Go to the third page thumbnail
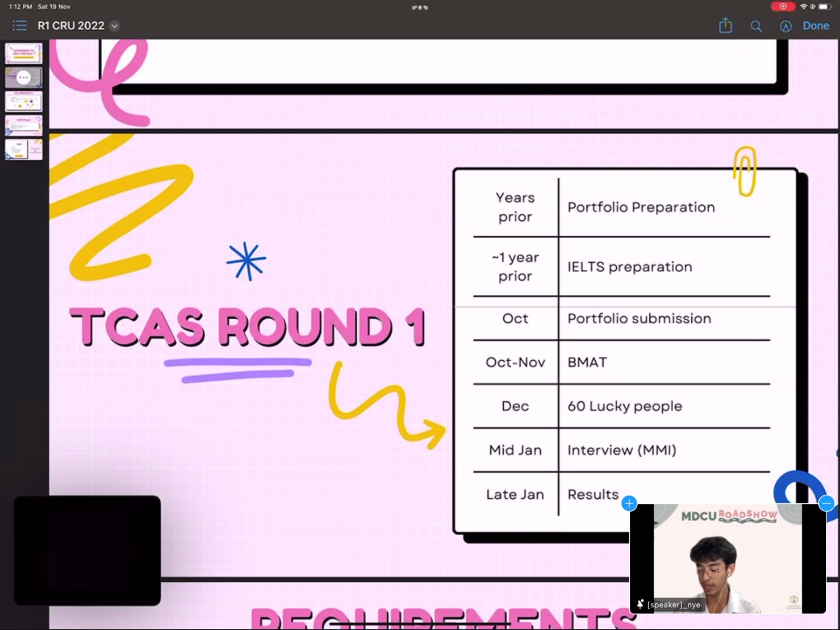 [24, 101]
